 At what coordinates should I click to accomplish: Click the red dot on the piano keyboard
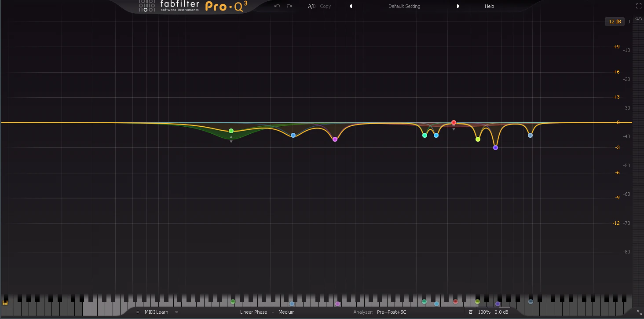pyautogui.click(x=455, y=302)
